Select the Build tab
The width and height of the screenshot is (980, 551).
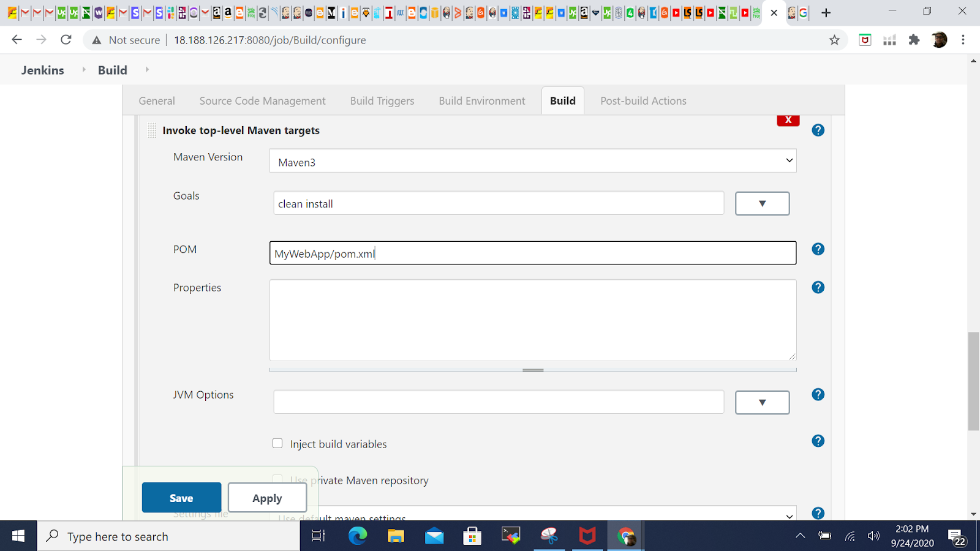563,101
